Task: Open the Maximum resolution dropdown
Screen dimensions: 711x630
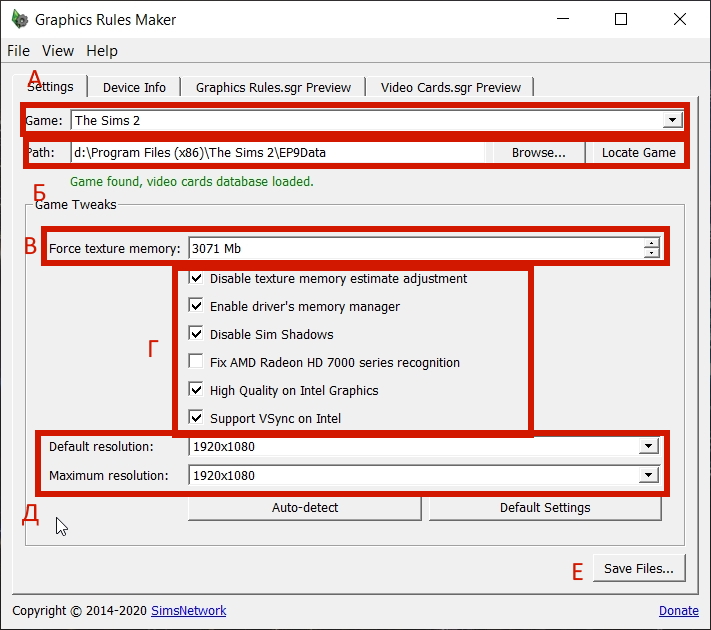Action: pos(648,475)
